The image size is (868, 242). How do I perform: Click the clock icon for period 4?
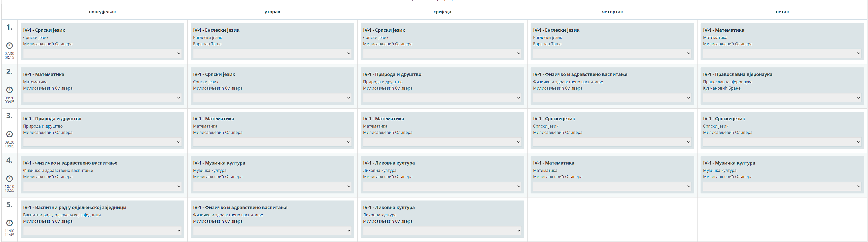pyautogui.click(x=9, y=178)
